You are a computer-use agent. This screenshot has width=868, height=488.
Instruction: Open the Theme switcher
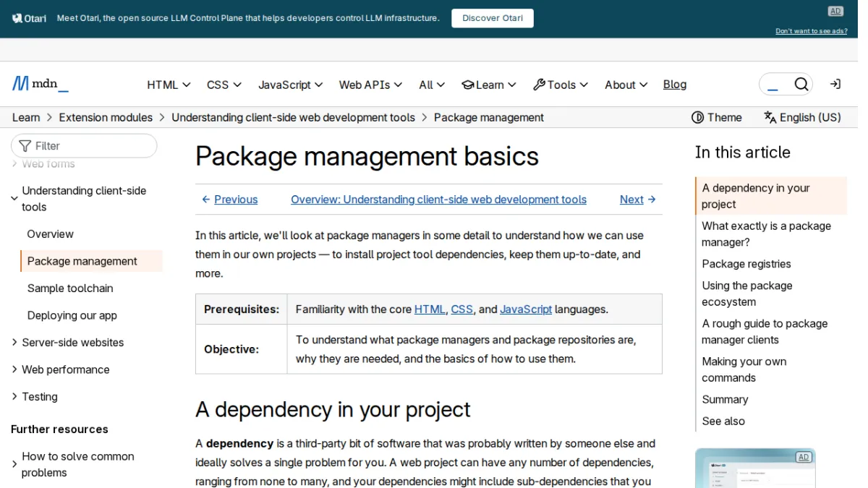point(717,117)
